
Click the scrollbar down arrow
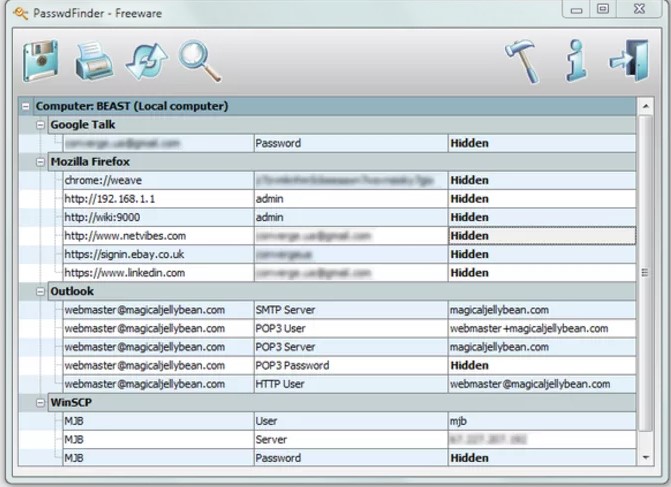pyautogui.click(x=645, y=458)
